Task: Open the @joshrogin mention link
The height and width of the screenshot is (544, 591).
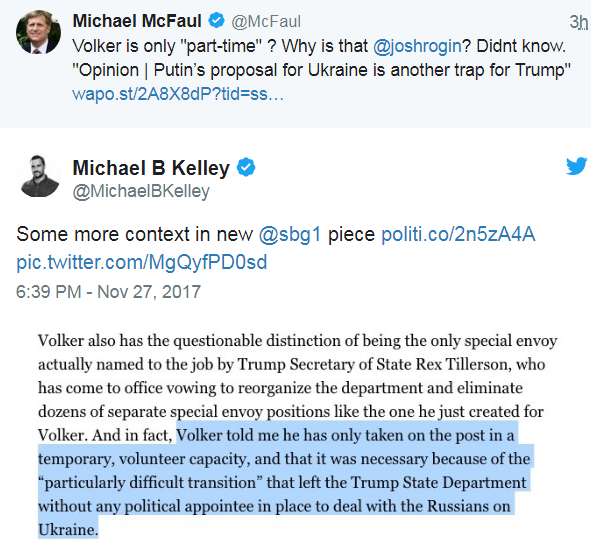Action: [417, 46]
